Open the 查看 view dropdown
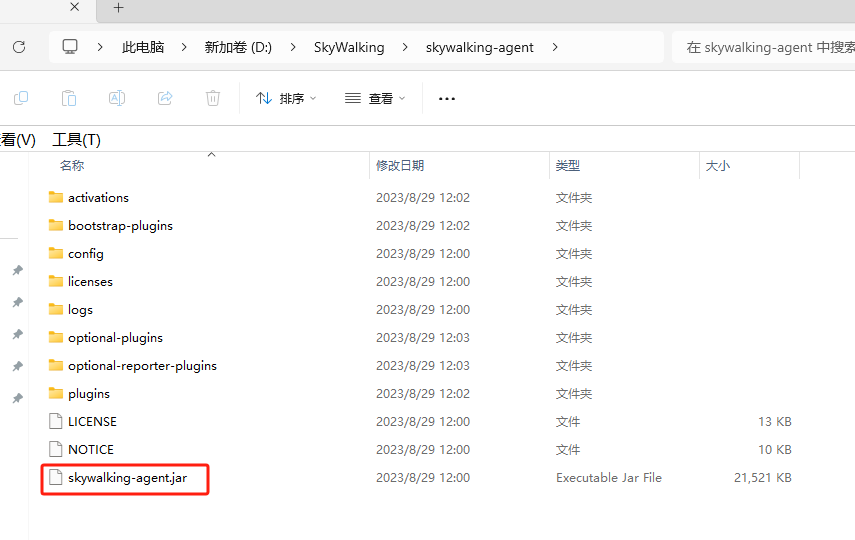 (375, 99)
